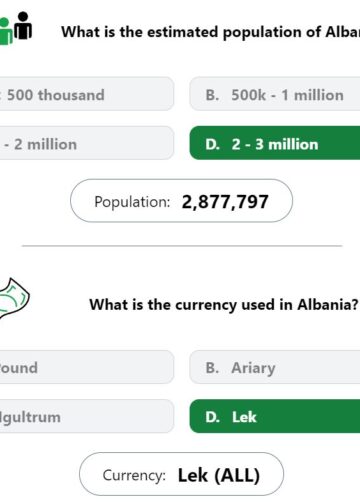360x504 pixels.
Task: Select answer D. Lek
Action: (x=275, y=416)
